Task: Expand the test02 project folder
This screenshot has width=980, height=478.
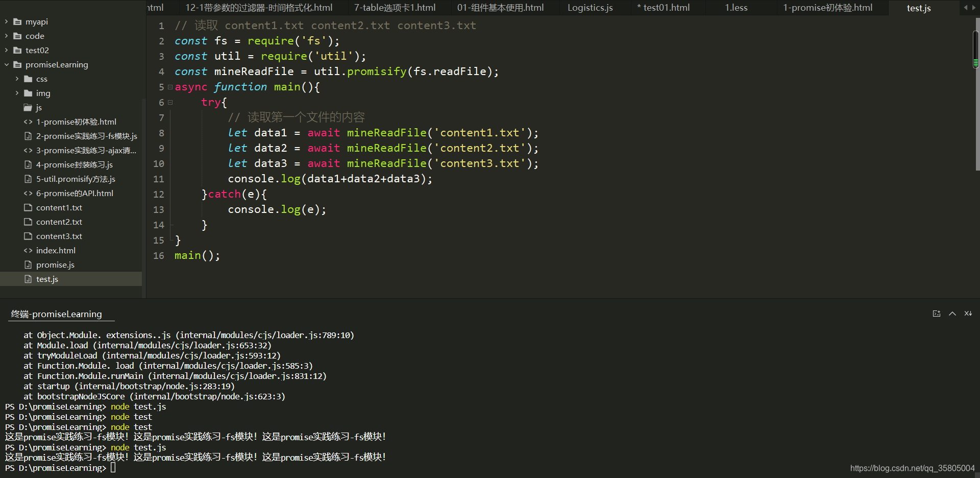Action: (x=6, y=50)
